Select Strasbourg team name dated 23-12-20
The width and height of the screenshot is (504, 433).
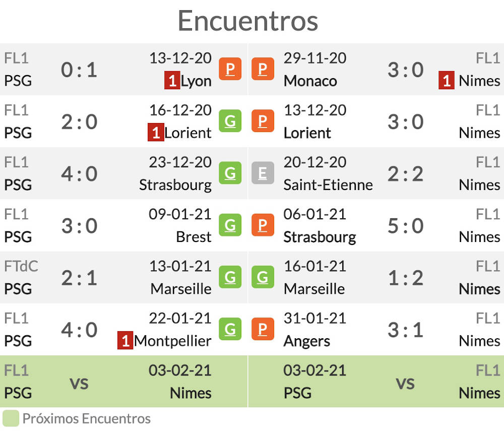175,185
